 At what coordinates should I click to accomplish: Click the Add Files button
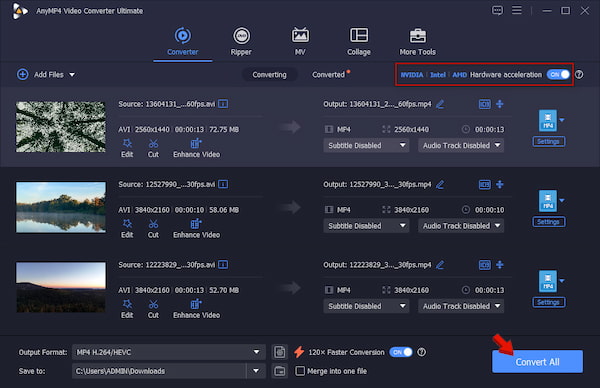41,75
